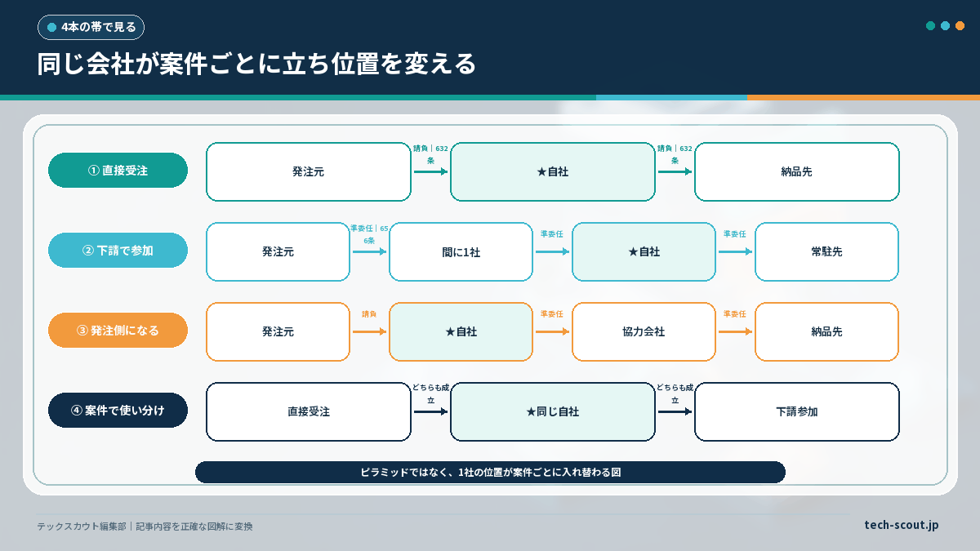980x551 pixels.
Task: Select the ② 下請で参加 pill
Action: 118,251
